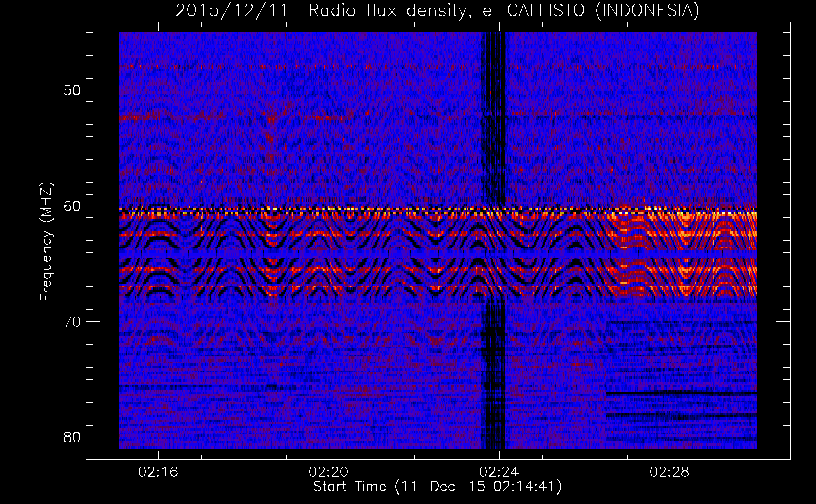Click the 70 frequency tick label

72,322
